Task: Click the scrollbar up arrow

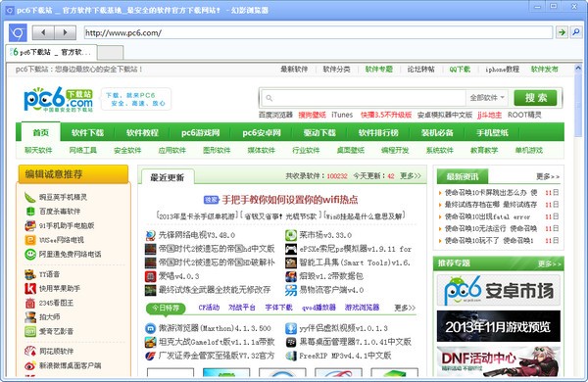Action: point(578,69)
